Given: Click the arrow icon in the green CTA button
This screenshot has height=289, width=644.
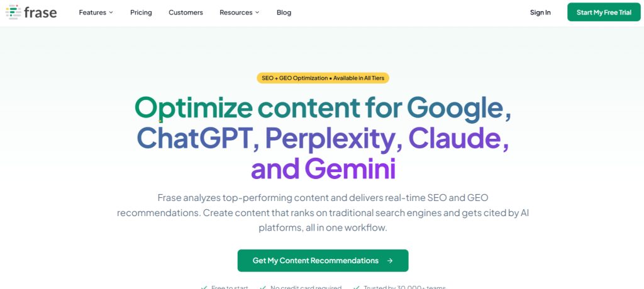Looking at the screenshot, I should (x=390, y=261).
